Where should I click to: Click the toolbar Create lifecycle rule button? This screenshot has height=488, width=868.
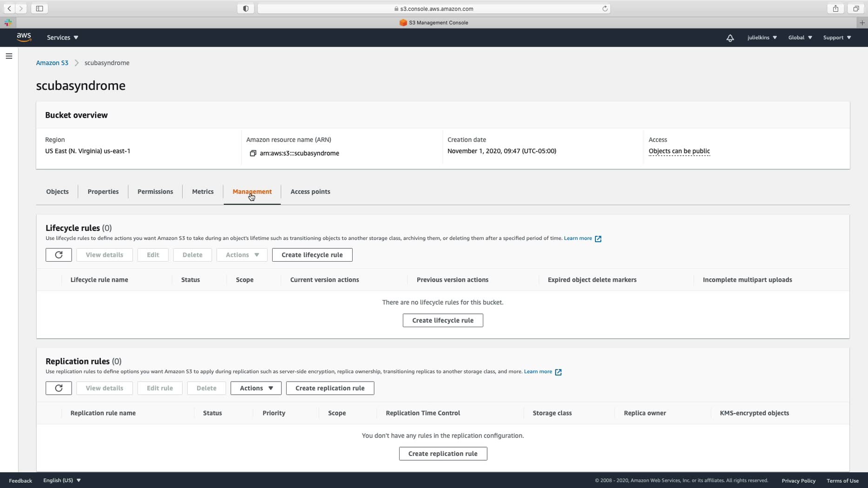click(x=312, y=255)
